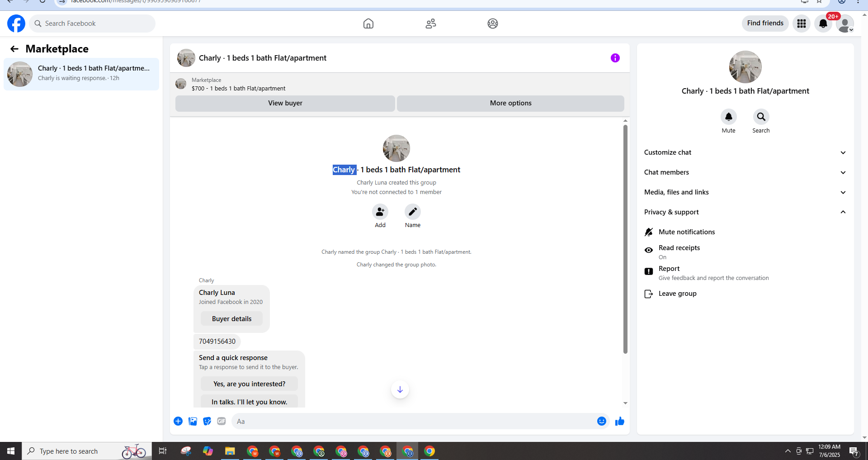
Task: Expand the Chat members section
Action: (745, 172)
